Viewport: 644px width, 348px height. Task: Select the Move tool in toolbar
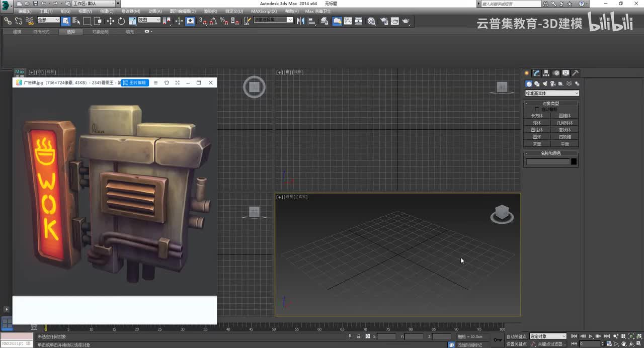coord(110,21)
